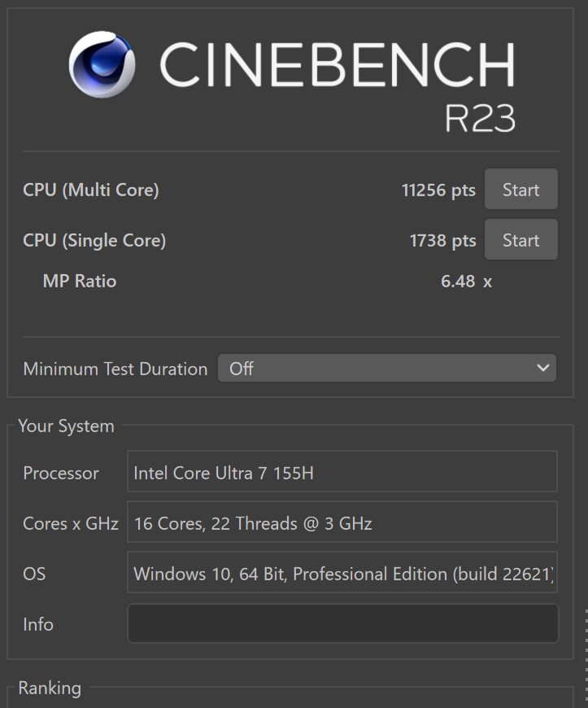Image resolution: width=588 pixels, height=708 pixels.
Task: Click the CINEBENCH title text
Action: [x=337, y=64]
